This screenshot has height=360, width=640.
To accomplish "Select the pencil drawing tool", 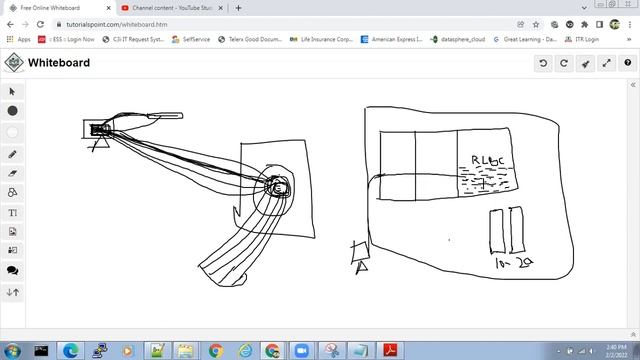I will click(12, 154).
